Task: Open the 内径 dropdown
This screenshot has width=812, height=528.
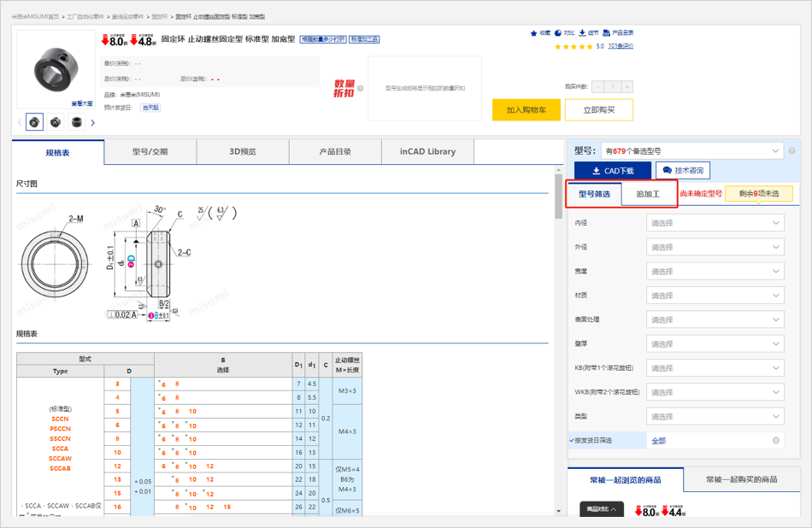Action: (x=715, y=223)
